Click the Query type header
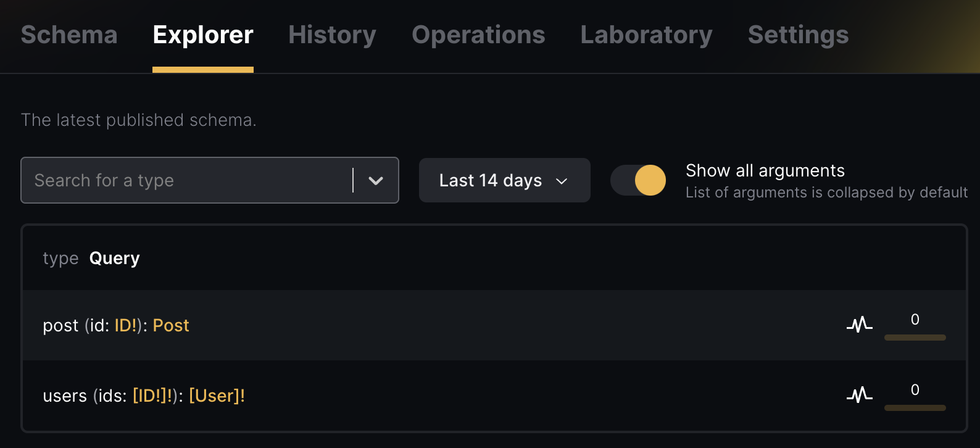The height and width of the screenshot is (448, 980). tap(114, 258)
